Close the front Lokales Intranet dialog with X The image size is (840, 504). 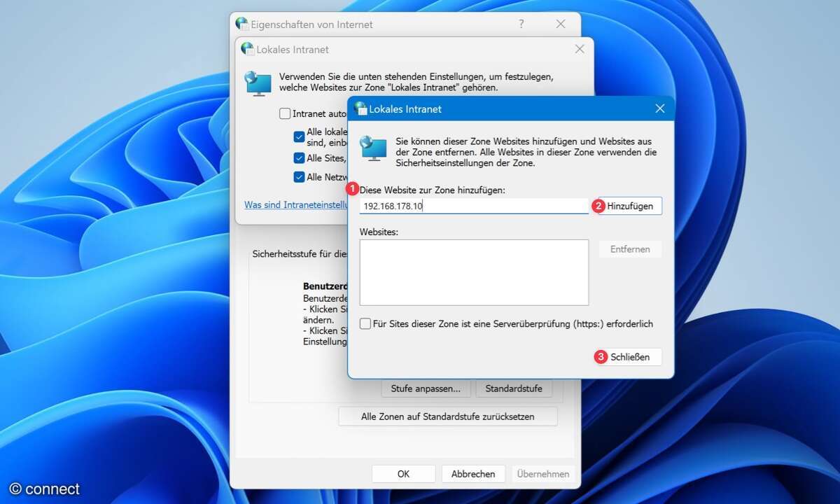click(659, 108)
